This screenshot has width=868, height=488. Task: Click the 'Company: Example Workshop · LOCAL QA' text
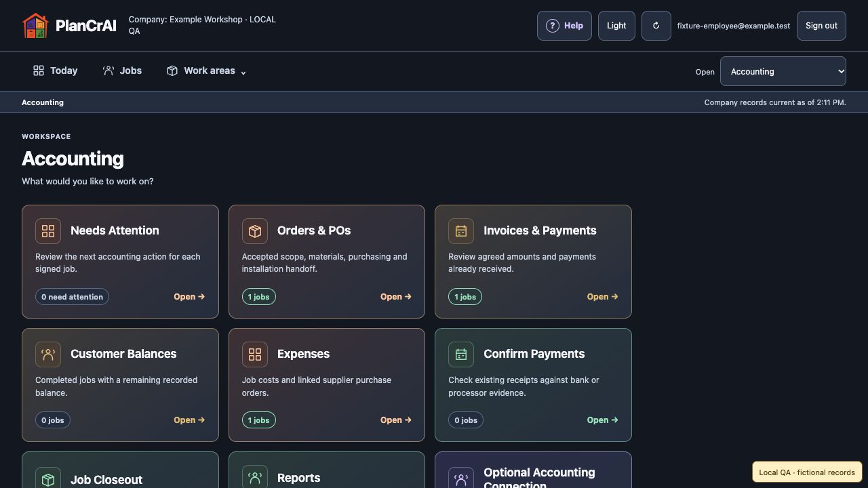tap(202, 25)
